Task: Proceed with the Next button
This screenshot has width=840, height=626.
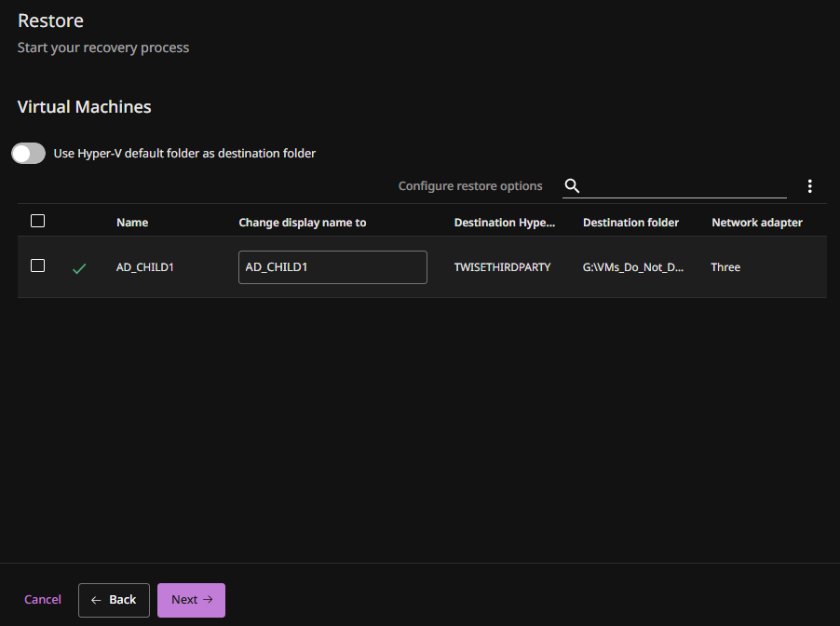Action: coord(191,600)
